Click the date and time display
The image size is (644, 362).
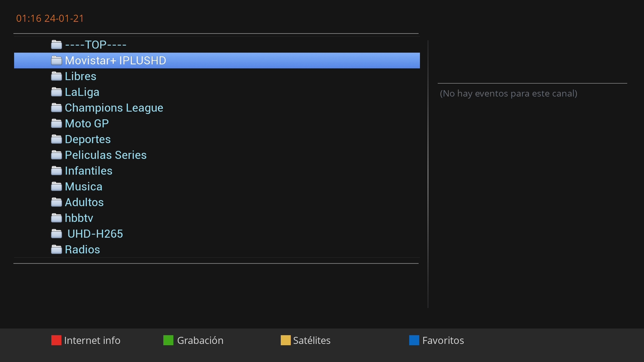50,18
